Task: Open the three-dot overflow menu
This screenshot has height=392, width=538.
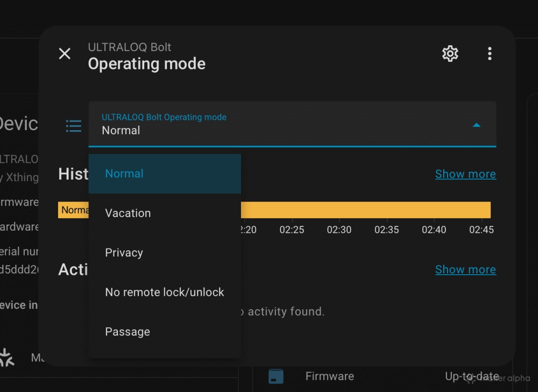Action: point(490,53)
